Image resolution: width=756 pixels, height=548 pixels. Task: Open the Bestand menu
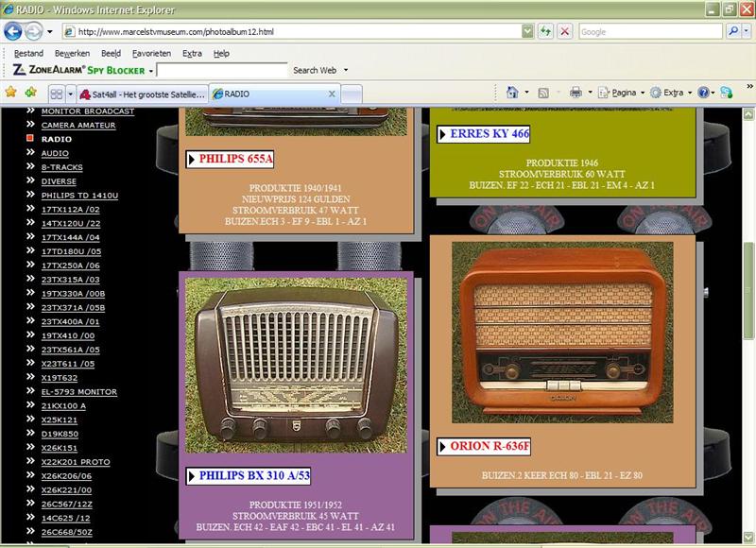coord(28,54)
